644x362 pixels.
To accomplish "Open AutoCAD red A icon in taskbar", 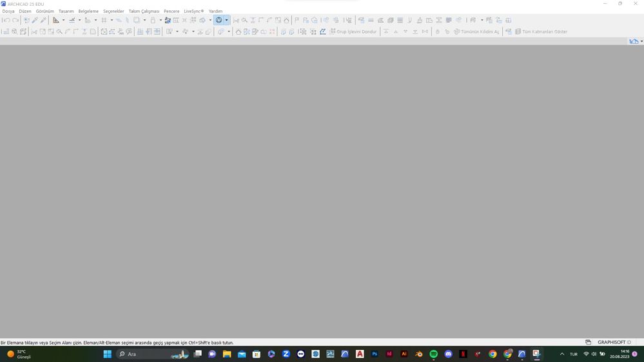I will 360,354.
